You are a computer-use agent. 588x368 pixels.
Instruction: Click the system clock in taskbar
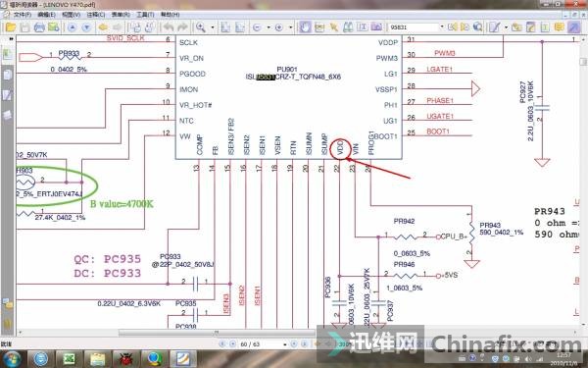(x=564, y=359)
